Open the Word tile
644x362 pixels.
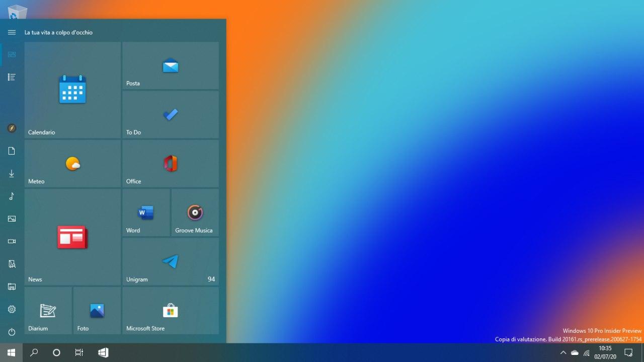(x=146, y=212)
